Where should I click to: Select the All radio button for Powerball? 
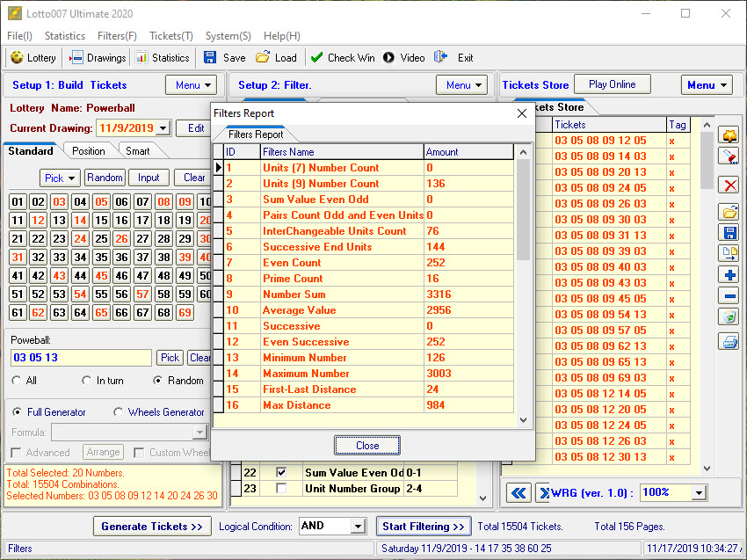pos(17,381)
